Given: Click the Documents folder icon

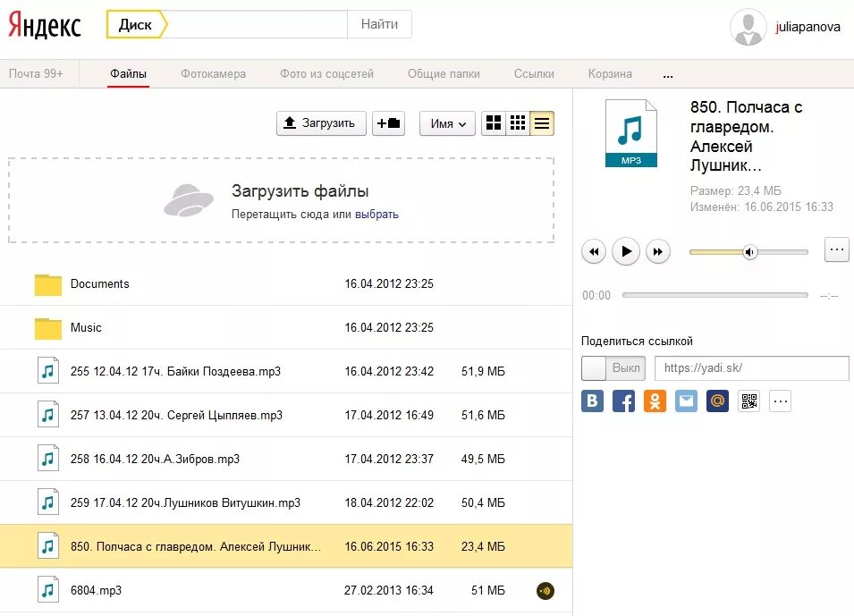Looking at the screenshot, I should click(48, 284).
